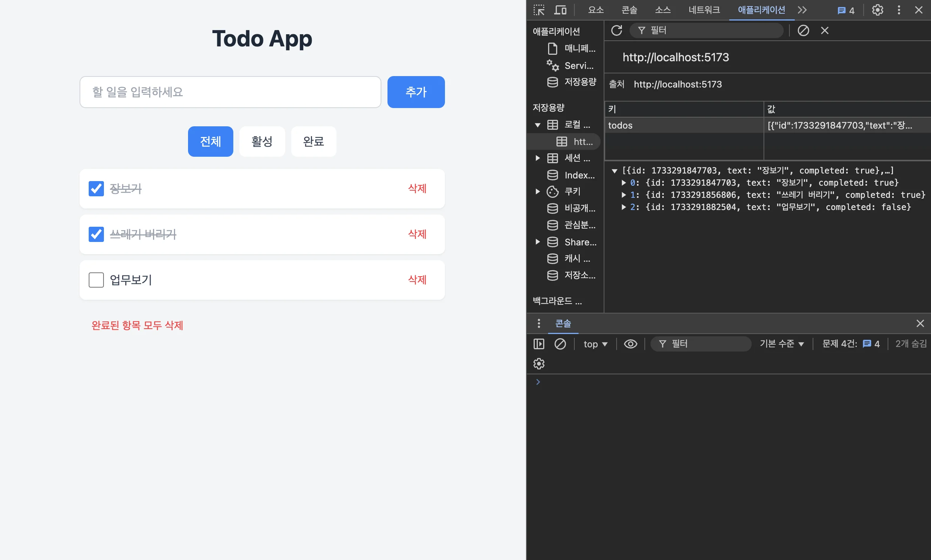Expand the 쿠키 tree item
The width and height of the screenshot is (931, 560).
(x=537, y=191)
